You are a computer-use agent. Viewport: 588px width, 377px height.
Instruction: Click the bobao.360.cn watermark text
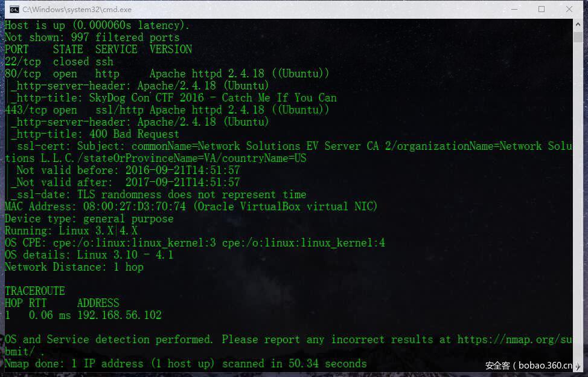pyautogui.click(x=530, y=366)
